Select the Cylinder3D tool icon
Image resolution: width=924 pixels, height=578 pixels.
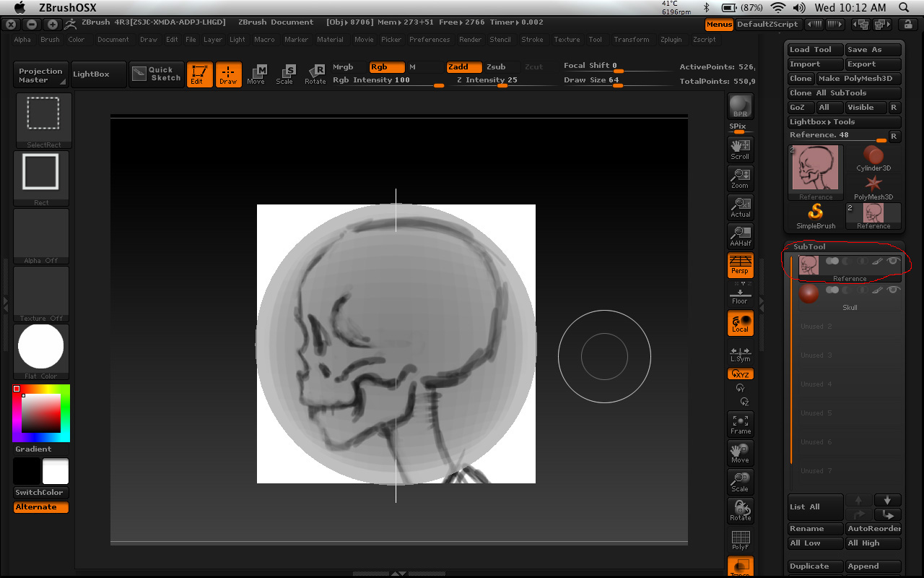coord(873,158)
